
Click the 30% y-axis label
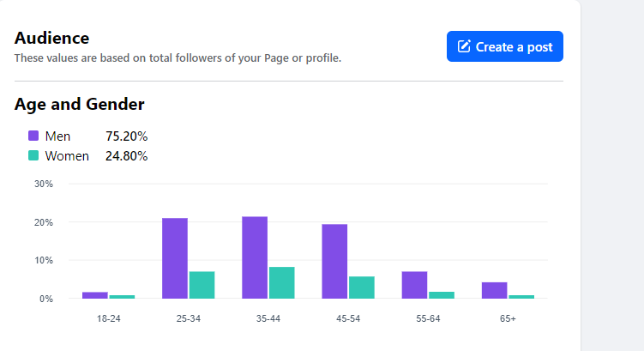point(44,184)
